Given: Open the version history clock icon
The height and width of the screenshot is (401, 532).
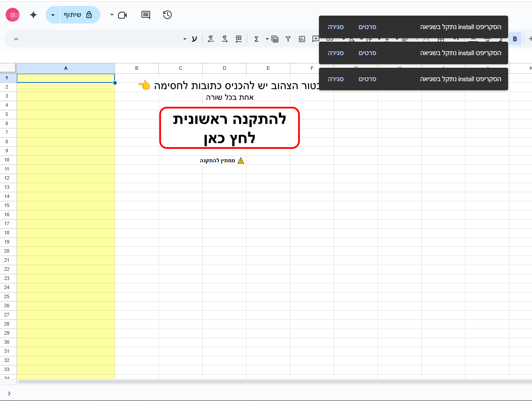Looking at the screenshot, I should click(x=167, y=15).
